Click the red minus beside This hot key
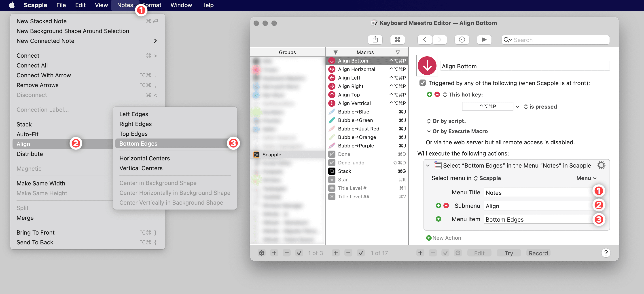This screenshot has height=294, width=644. pos(437,94)
